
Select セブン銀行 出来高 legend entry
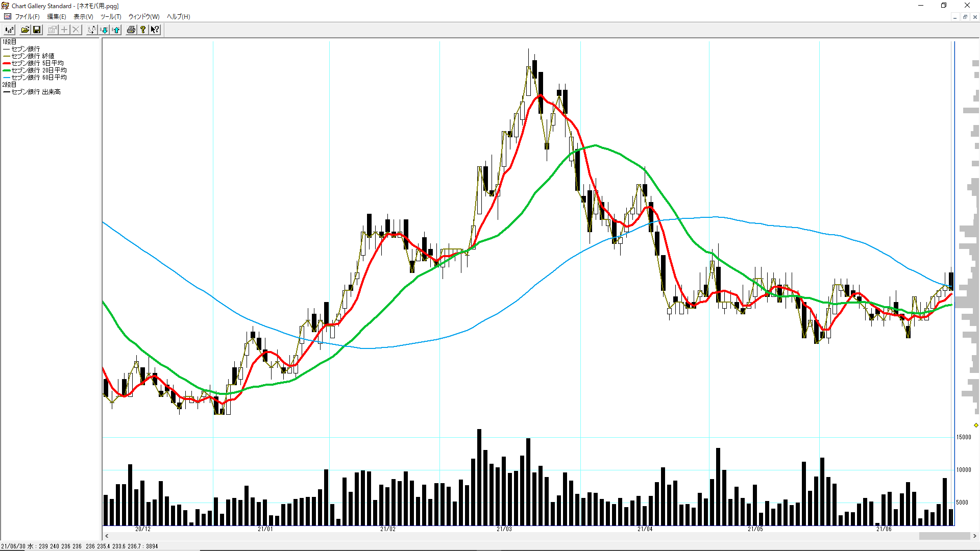tap(36, 92)
